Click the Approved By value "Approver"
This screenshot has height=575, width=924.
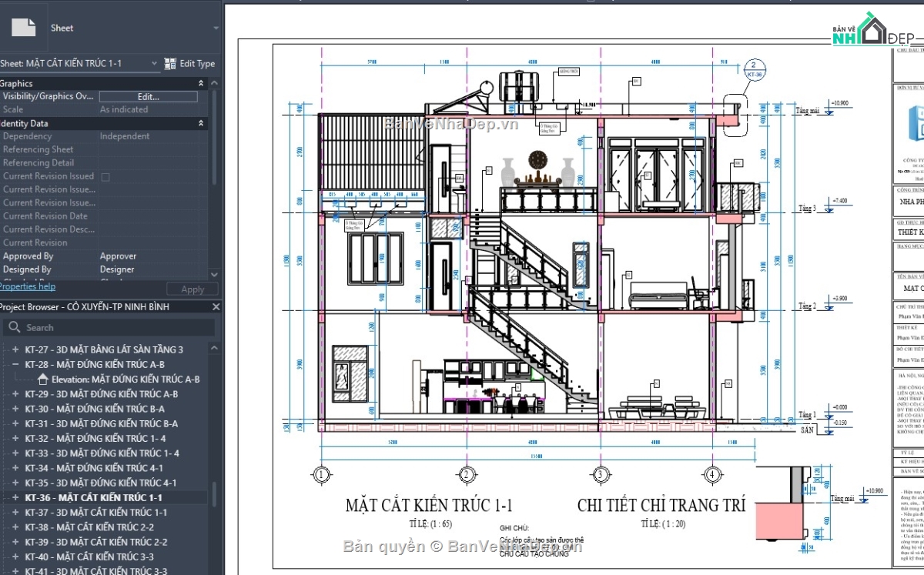pyautogui.click(x=118, y=256)
